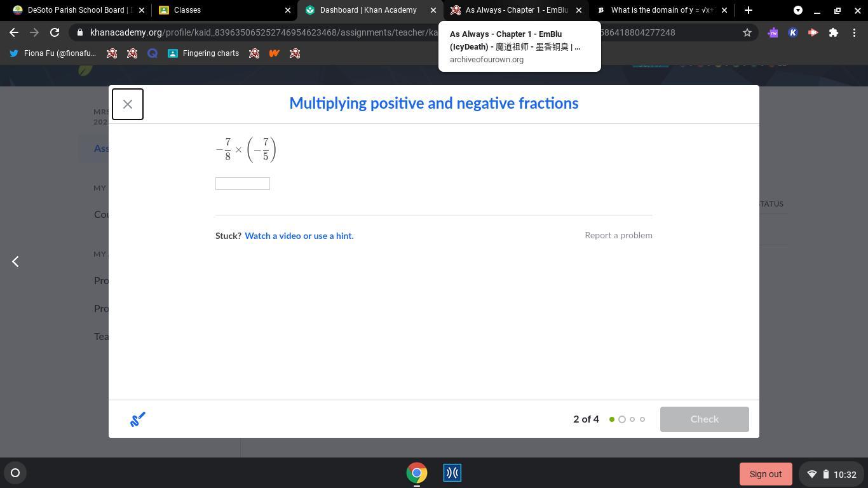Click the fraction answer input box

point(243,184)
